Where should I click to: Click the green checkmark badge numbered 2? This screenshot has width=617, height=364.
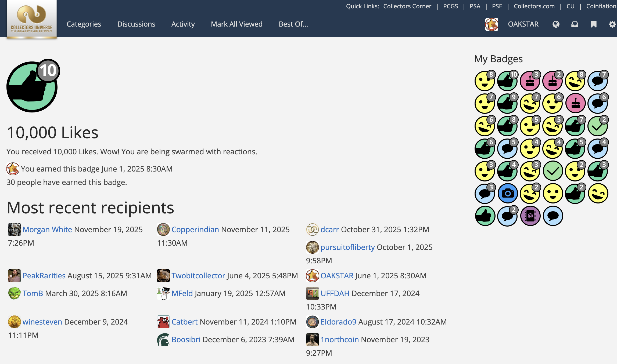click(x=598, y=126)
